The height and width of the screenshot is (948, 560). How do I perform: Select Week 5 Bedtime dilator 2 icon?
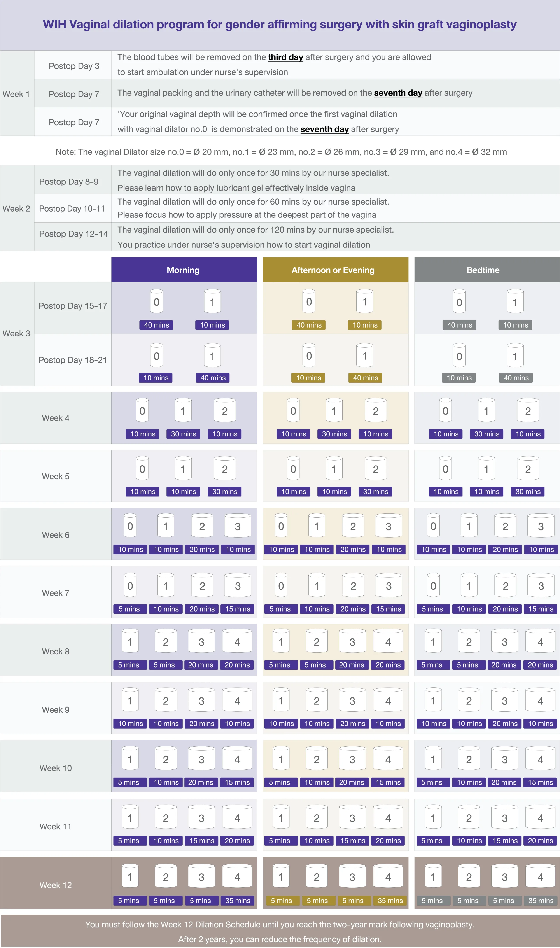pyautogui.click(x=528, y=468)
